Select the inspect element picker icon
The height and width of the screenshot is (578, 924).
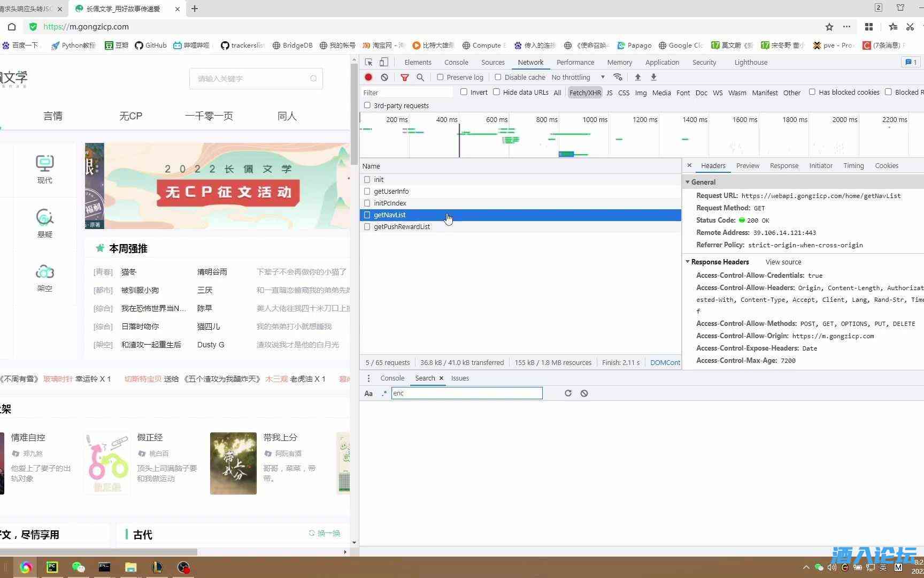pos(368,62)
